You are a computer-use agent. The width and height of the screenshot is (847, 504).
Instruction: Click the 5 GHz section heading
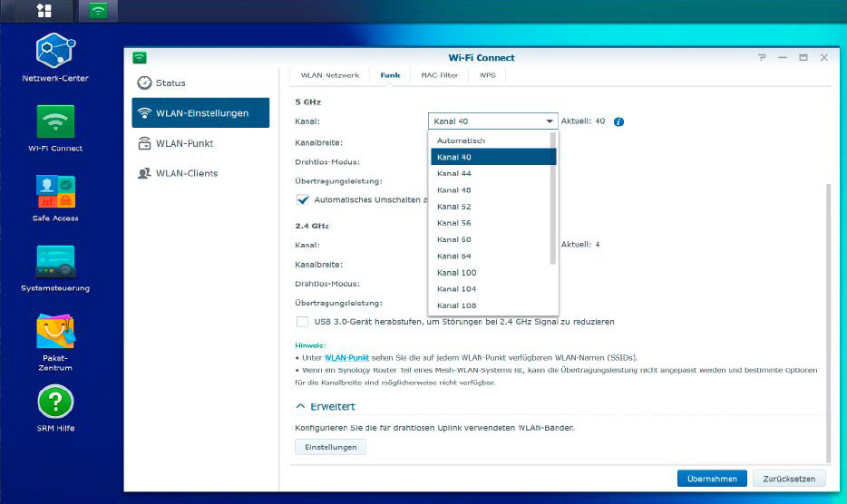pos(308,102)
